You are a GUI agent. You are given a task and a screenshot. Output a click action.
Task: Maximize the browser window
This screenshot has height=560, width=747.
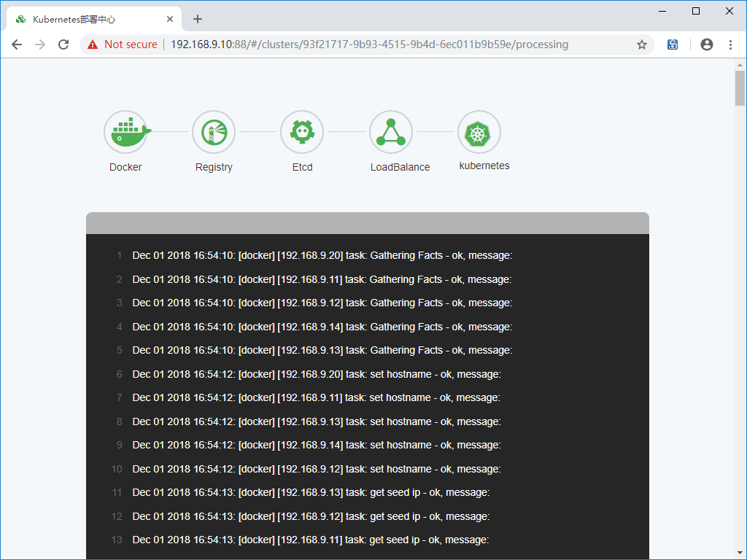[x=695, y=11]
